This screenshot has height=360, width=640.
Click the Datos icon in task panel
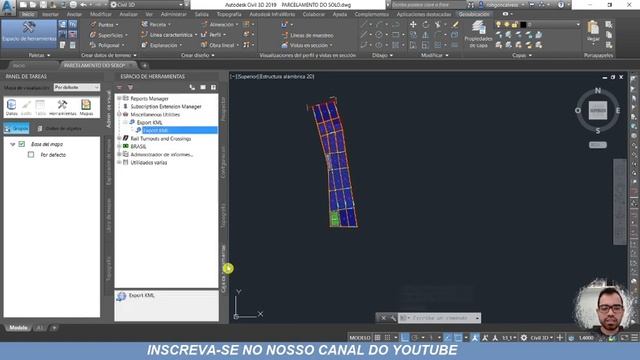click(x=11, y=107)
